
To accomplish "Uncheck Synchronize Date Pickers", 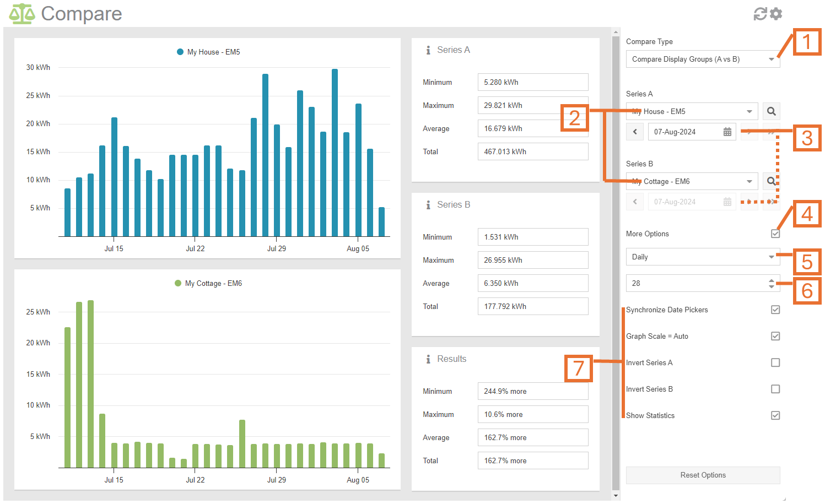I will 775,310.
